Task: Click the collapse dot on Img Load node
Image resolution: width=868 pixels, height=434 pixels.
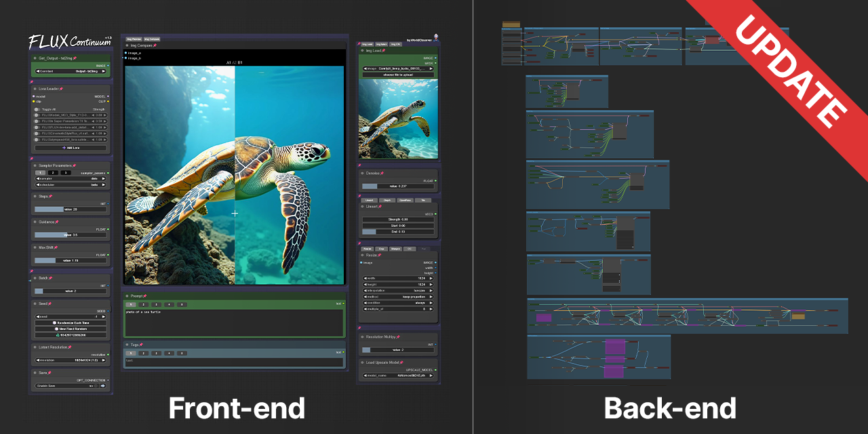Action: pyautogui.click(x=362, y=50)
